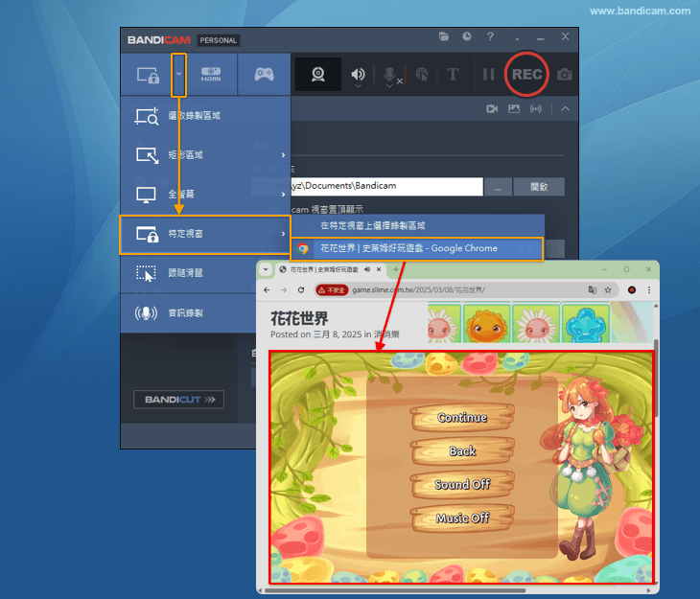Viewport: 700px width, 599px height.
Task: Click the pause recording icon
Action: 489,74
